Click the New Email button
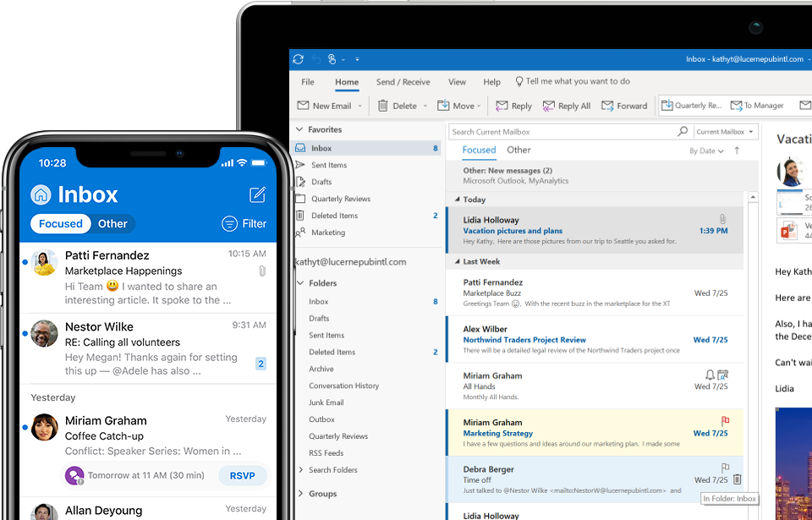812x520 pixels. [x=325, y=106]
